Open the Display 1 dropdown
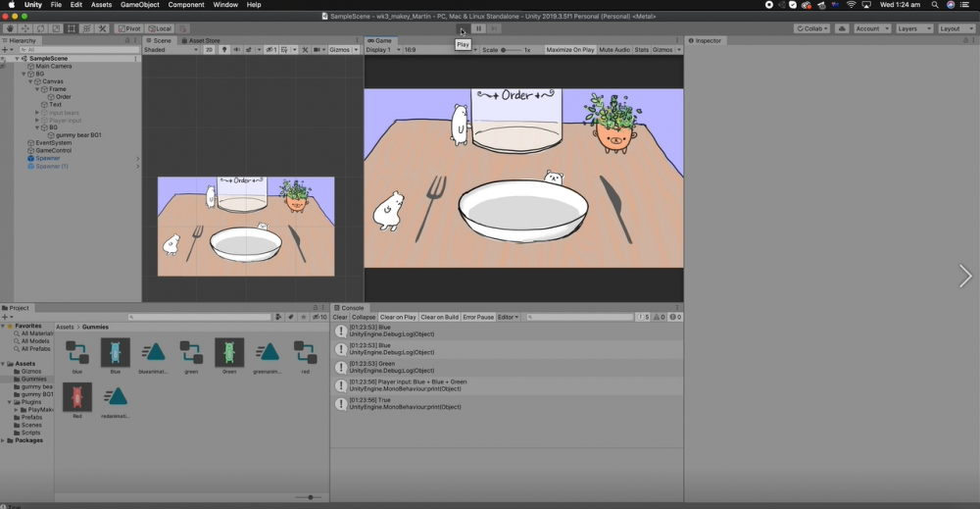 (382, 49)
